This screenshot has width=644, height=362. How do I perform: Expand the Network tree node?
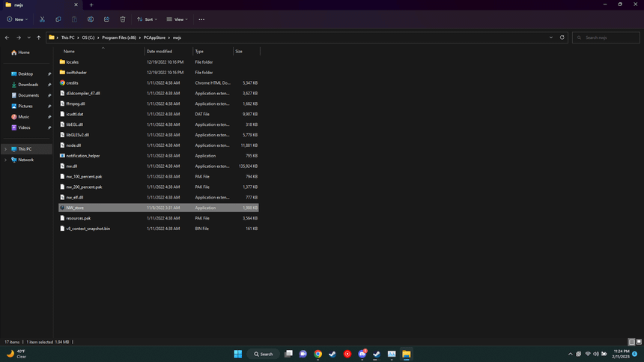[6, 160]
